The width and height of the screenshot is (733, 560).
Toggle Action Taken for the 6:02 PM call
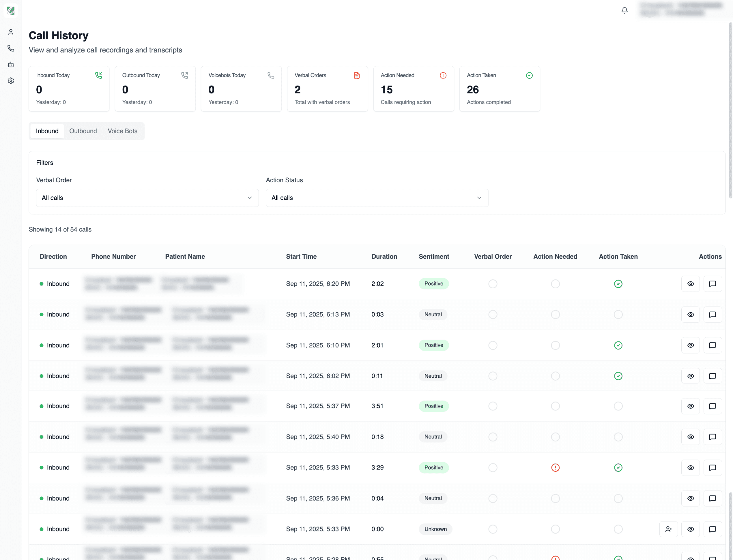(x=618, y=376)
